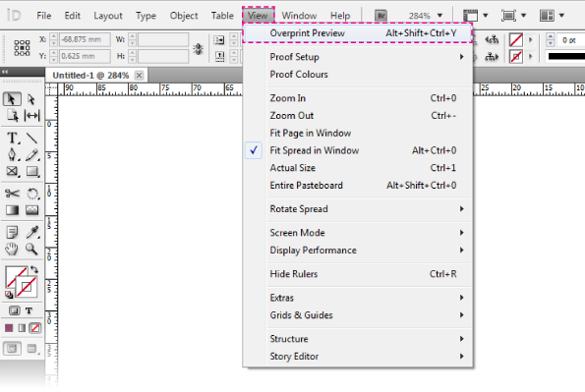Toggle Preview screen mode in the toolbox
This screenshot has width=585, height=392.
(x=32, y=349)
